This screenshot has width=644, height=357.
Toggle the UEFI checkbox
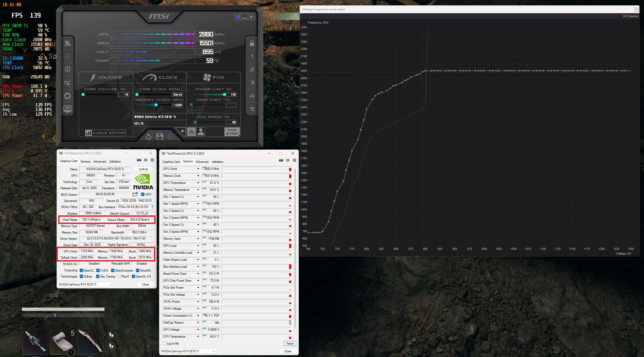click(143, 194)
